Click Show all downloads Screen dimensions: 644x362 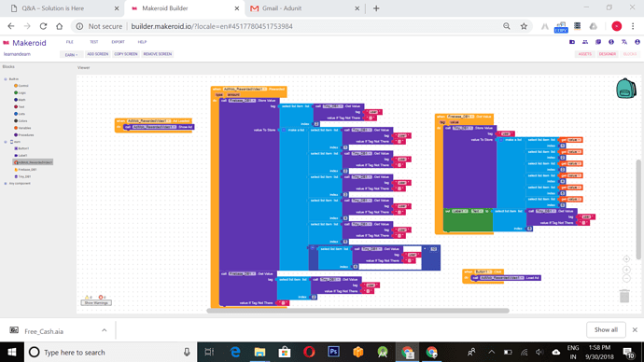[x=606, y=330]
